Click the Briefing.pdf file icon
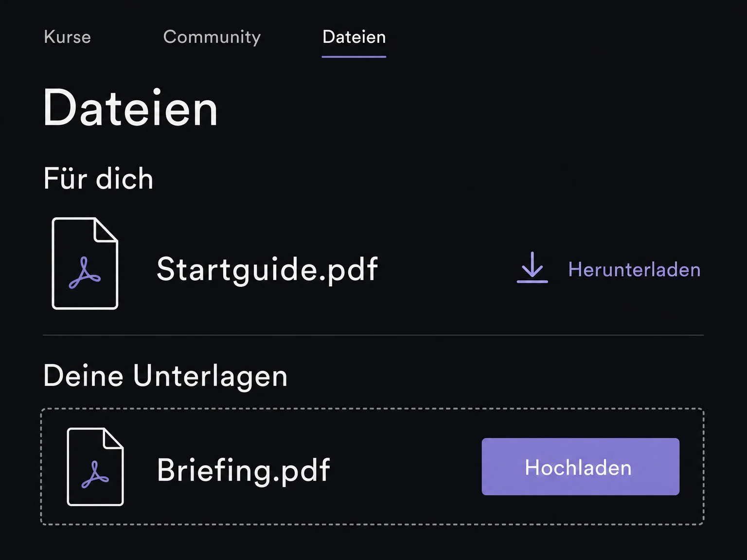Screen dimensions: 747x560 95,467
